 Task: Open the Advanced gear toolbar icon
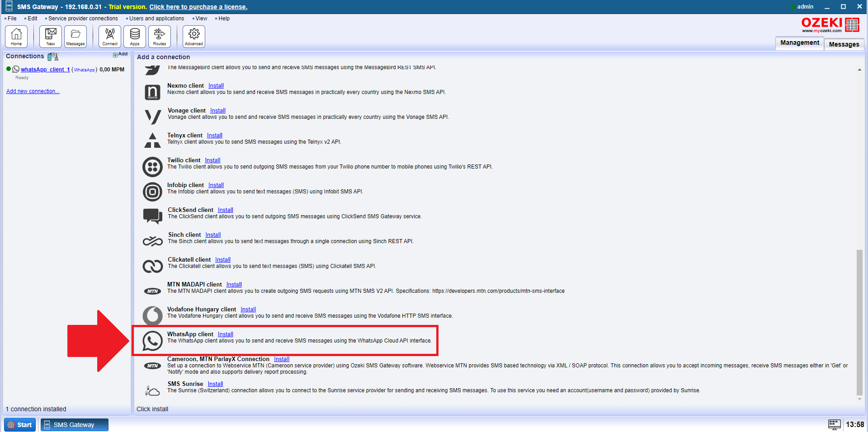coord(194,37)
